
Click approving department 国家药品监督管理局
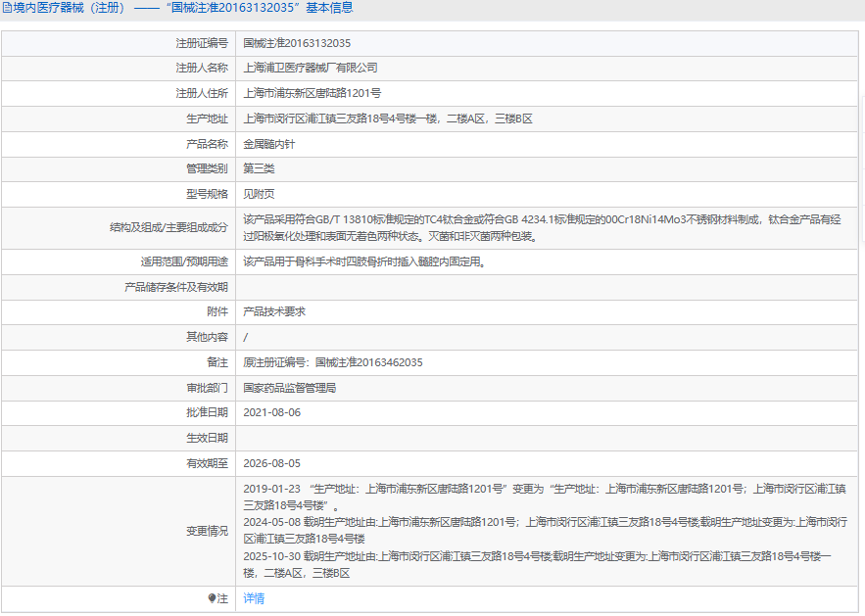pyautogui.click(x=290, y=388)
